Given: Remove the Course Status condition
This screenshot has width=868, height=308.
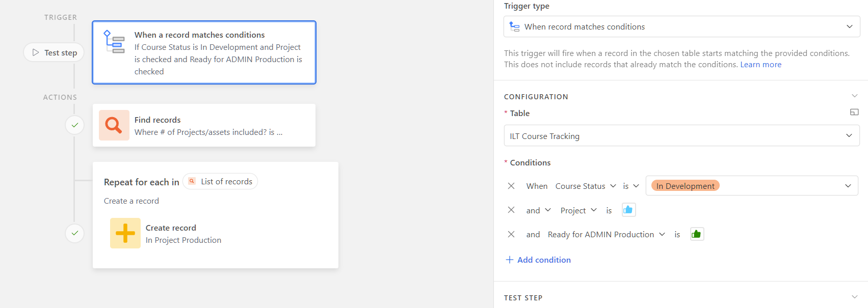Looking at the screenshot, I should click(511, 186).
